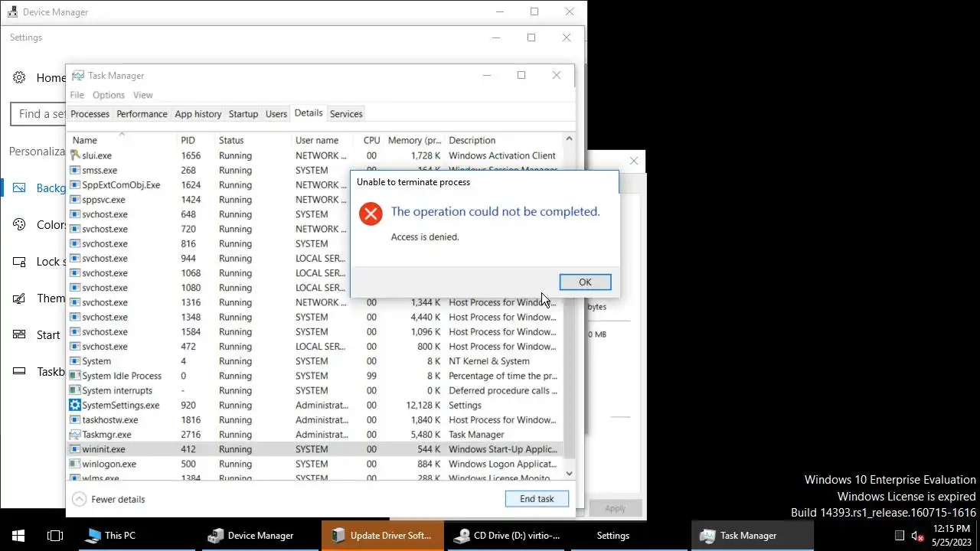The height and width of the screenshot is (551, 980).
Task: Click the Device Manager title bar icon
Action: [13, 11]
